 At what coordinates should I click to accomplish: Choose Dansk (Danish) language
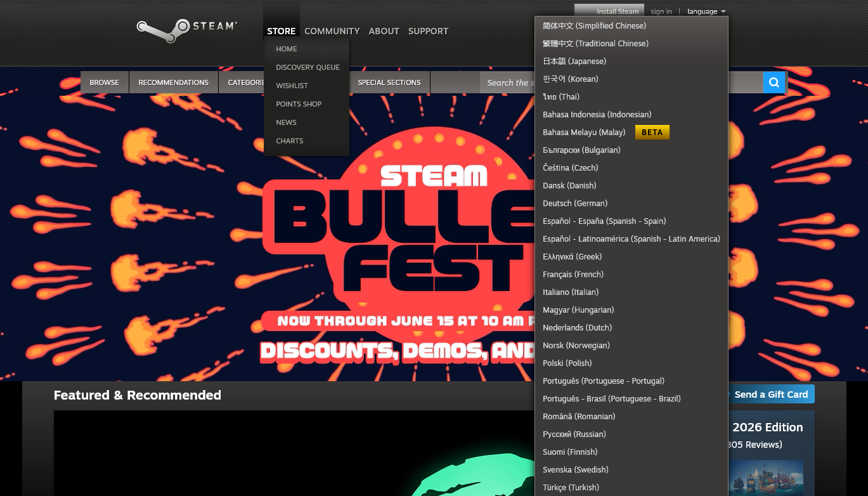[x=632, y=186]
